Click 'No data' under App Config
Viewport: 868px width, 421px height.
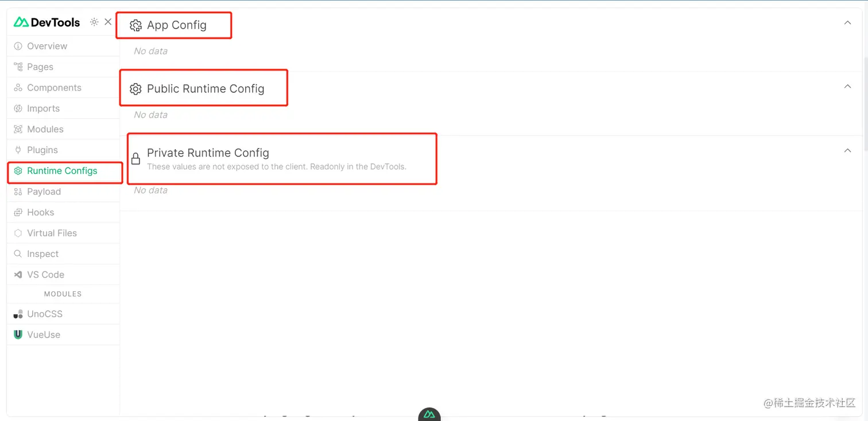(150, 51)
